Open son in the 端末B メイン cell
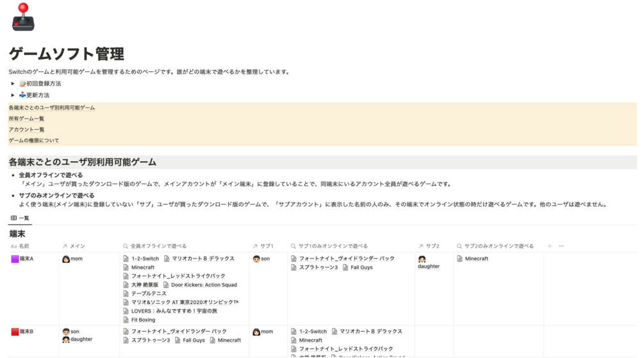 tap(70, 332)
